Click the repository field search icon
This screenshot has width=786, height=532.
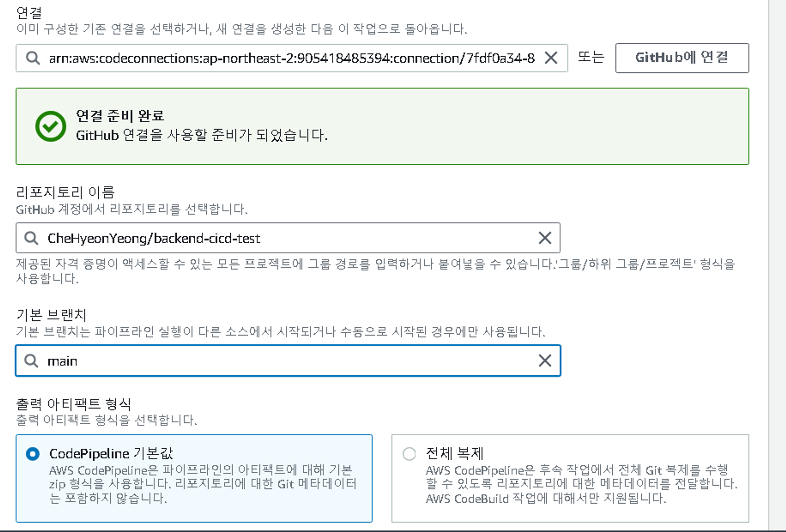click(x=31, y=238)
